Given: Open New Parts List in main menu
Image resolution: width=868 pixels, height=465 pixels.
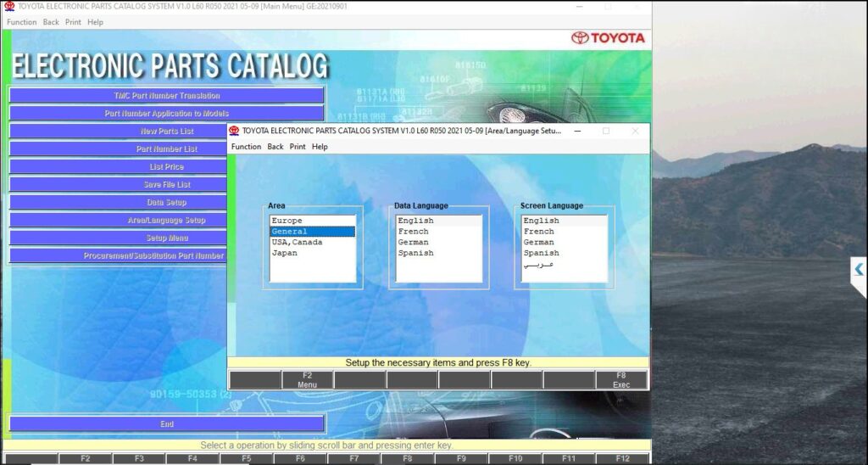Looking at the screenshot, I should point(119,131).
